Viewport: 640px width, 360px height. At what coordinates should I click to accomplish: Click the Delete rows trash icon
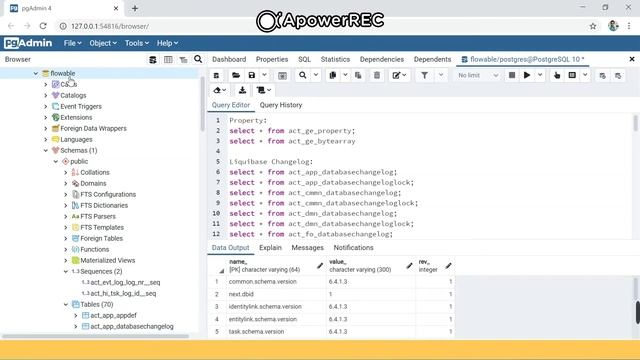click(x=377, y=75)
